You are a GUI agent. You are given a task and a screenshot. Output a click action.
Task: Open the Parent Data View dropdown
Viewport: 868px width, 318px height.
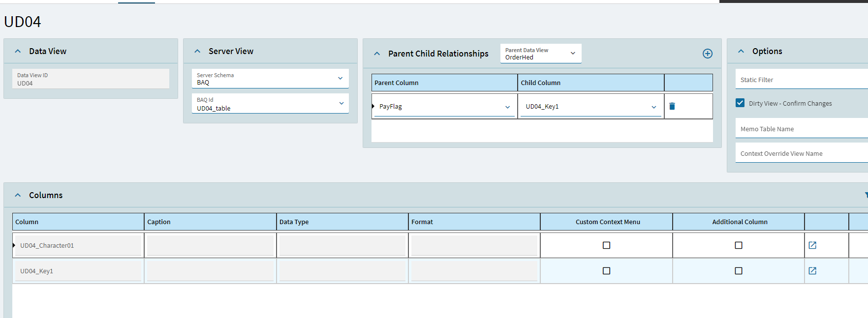(573, 53)
